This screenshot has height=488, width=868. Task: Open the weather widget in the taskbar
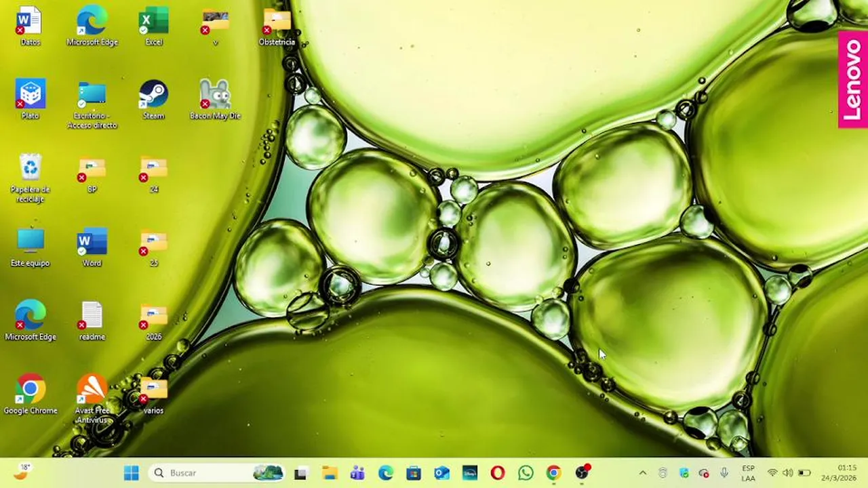22,472
